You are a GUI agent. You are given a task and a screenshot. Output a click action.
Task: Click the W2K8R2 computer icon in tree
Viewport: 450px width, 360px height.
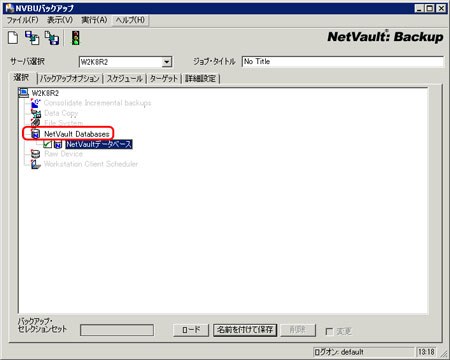[24, 93]
